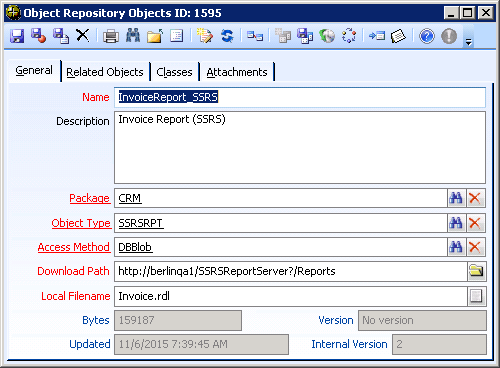The image size is (500, 368).
Task: Click the green globe toolbar icon
Action: pyautogui.click(x=327, y=36)
